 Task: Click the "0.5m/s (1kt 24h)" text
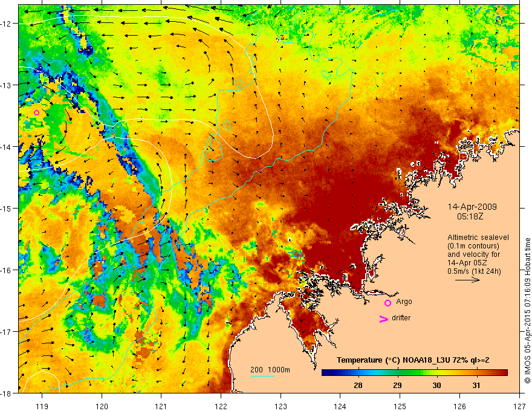pos(475,271)
